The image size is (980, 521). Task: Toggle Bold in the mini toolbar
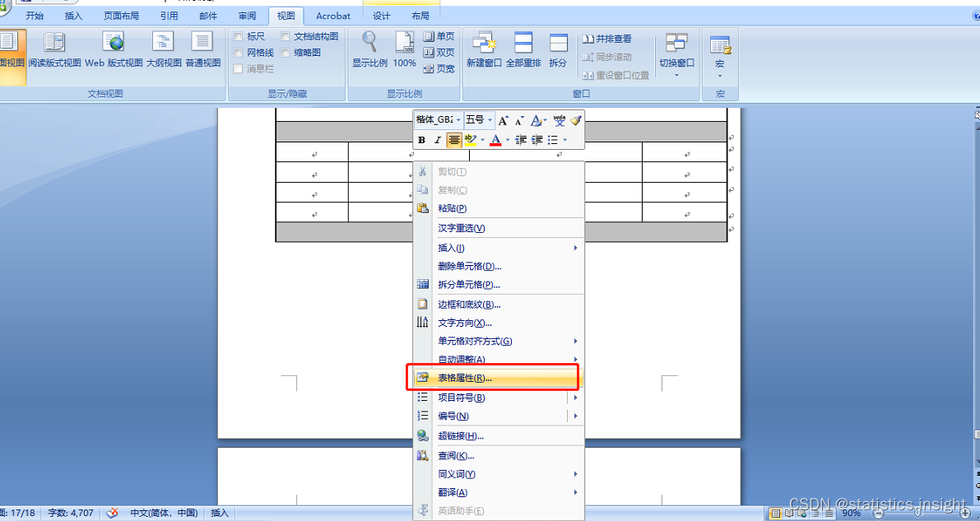pos(422,140)
